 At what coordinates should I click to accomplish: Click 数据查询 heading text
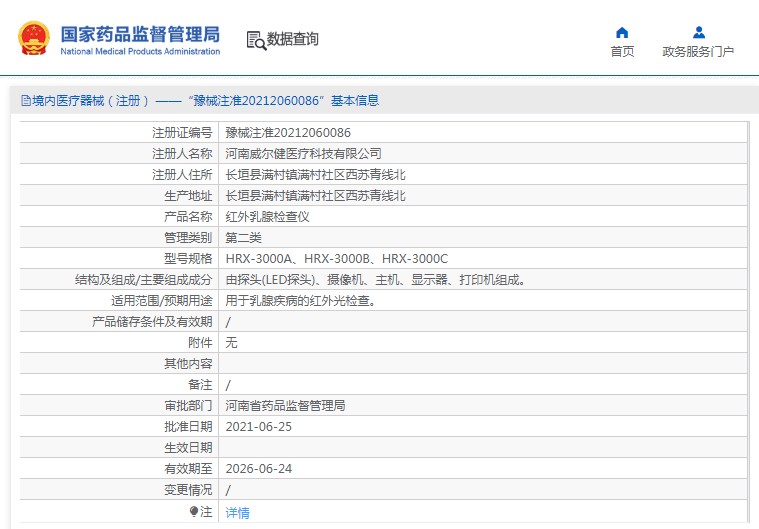[x=292, y=39]
